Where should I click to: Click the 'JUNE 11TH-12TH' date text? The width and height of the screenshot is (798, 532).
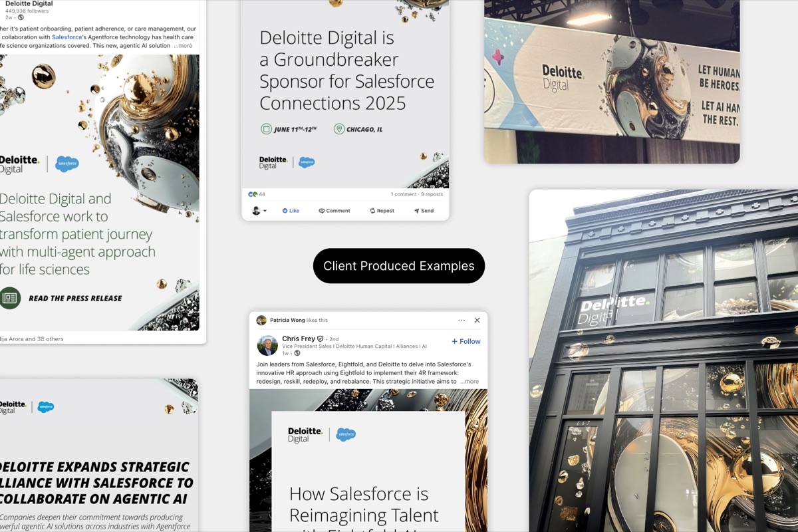coord(295,130)
